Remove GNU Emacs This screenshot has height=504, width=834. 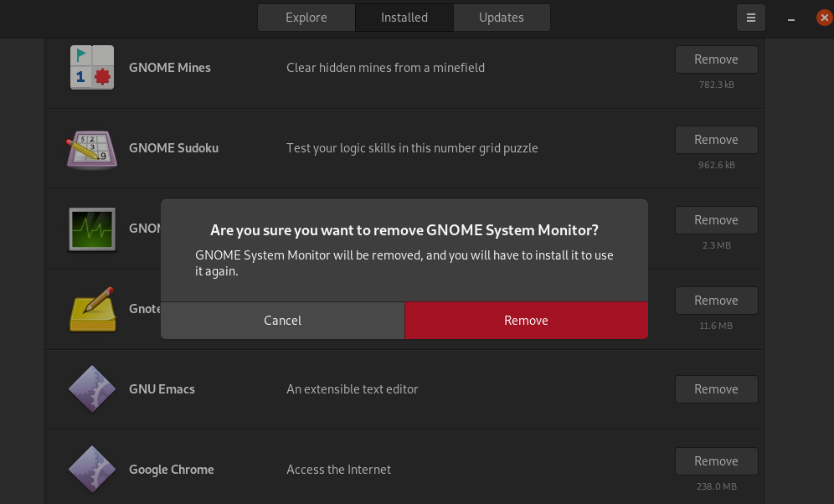point(717,389)
